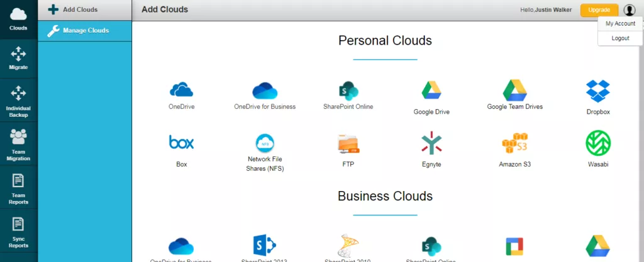
Task: Choose My Account from the profile menu
Action: pos(620,24)
